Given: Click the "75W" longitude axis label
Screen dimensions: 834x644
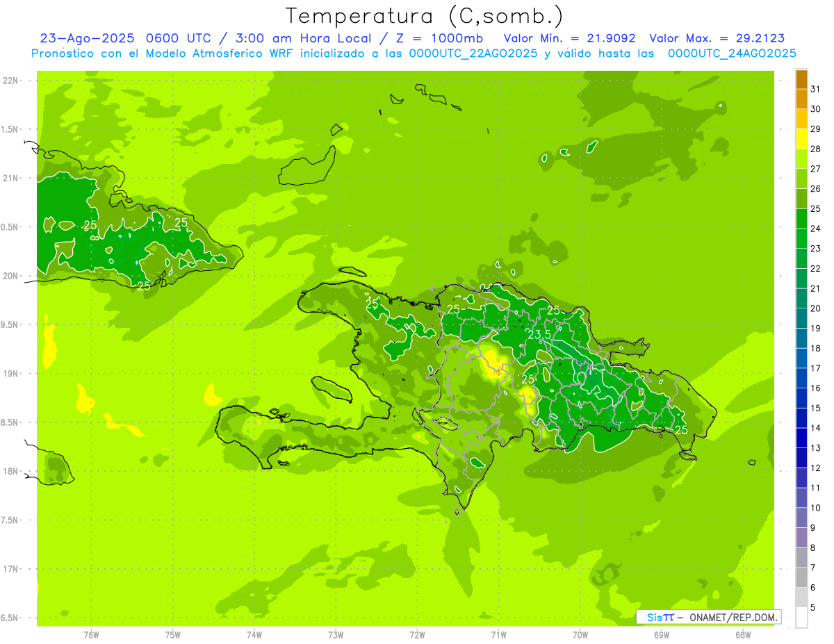Looking at the screenshot, I should [x=173, y=635].
